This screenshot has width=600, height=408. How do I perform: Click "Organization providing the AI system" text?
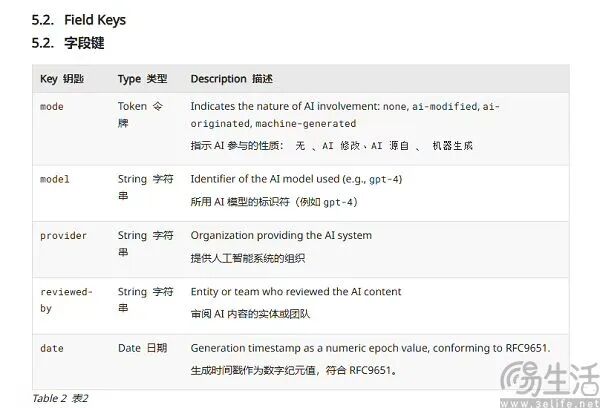281,236
